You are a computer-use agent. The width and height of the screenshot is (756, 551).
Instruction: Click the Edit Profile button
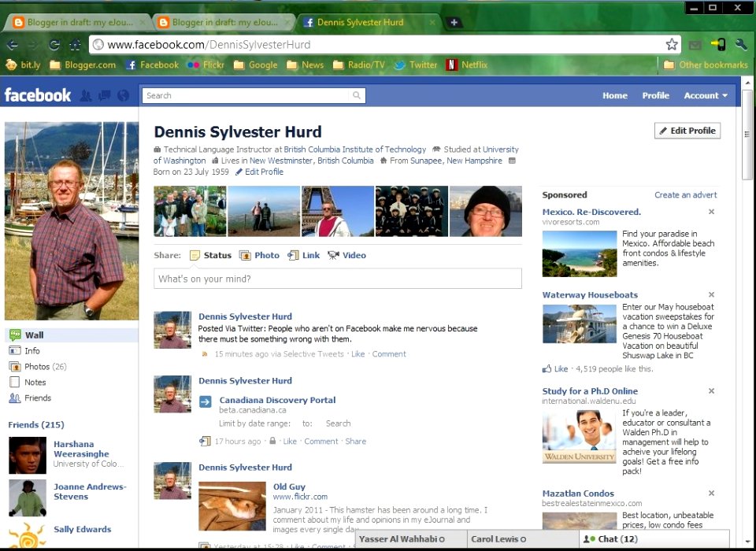pyautogui.click(x=687, y=131)
